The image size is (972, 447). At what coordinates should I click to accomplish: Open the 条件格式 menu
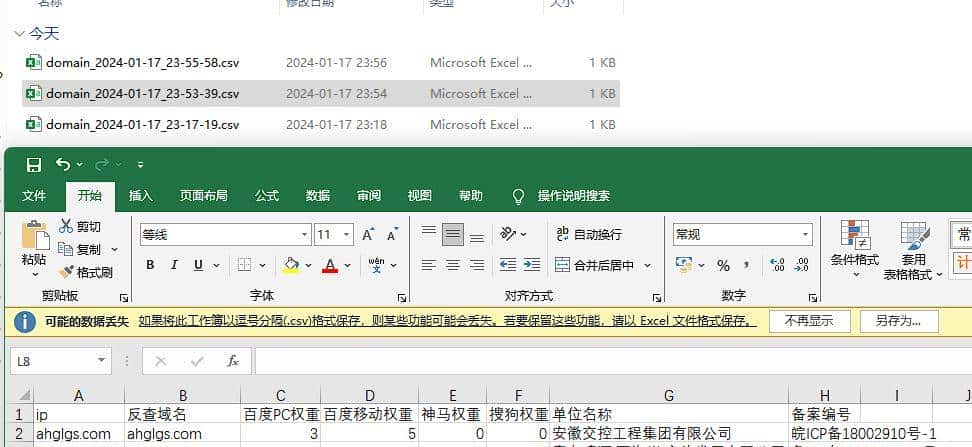(855, 249)
